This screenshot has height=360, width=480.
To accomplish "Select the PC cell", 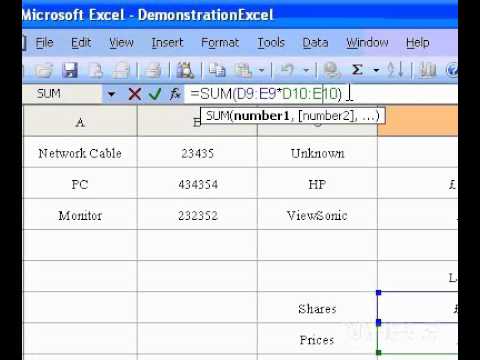I will click(80, 184).
